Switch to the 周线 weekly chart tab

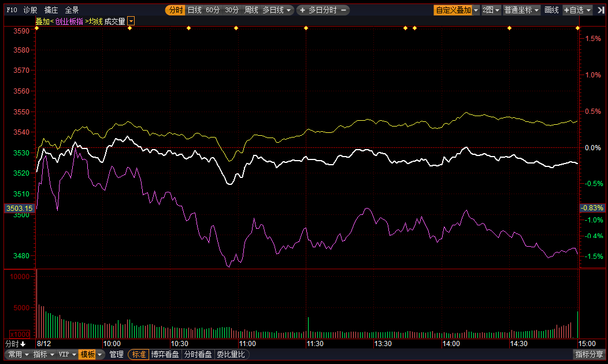(251, 10)
